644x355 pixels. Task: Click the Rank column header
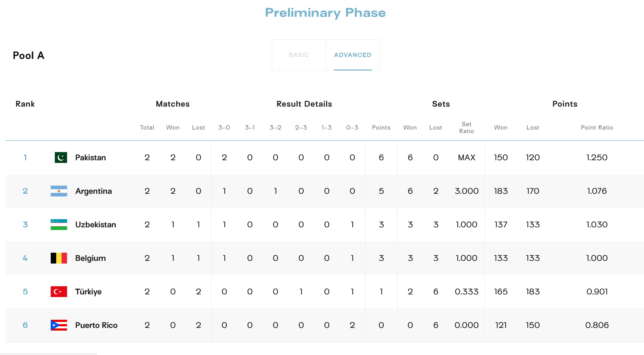(25, 104)
